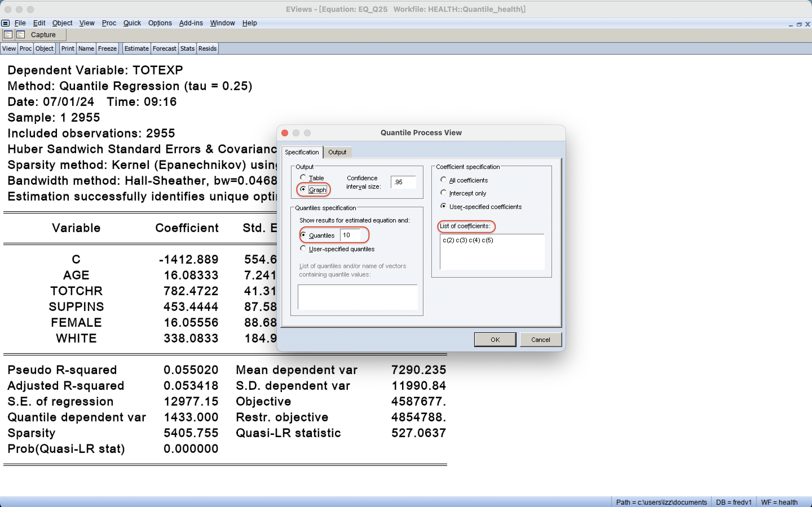
Task: Open the Resids view button
Action: [207, 49]
